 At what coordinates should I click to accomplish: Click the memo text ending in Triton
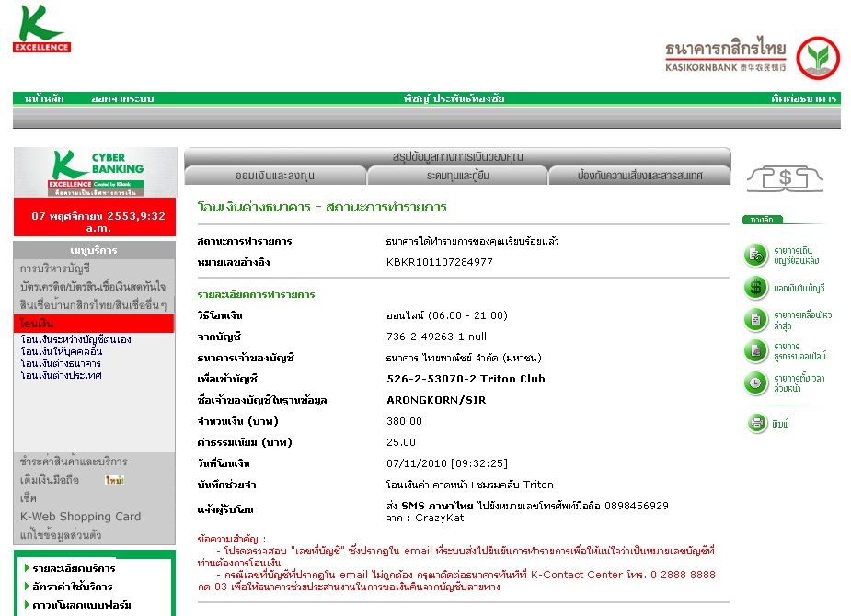point(469,485)
